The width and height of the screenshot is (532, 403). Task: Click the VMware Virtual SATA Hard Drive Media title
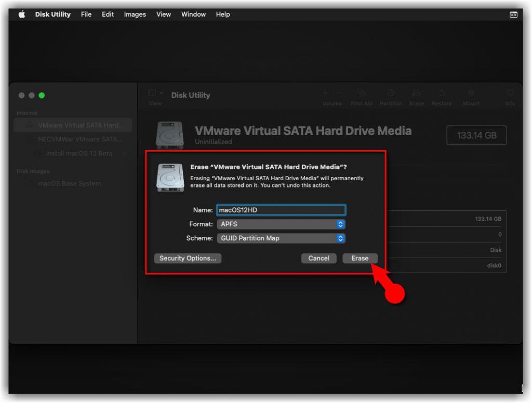[303, 130]
